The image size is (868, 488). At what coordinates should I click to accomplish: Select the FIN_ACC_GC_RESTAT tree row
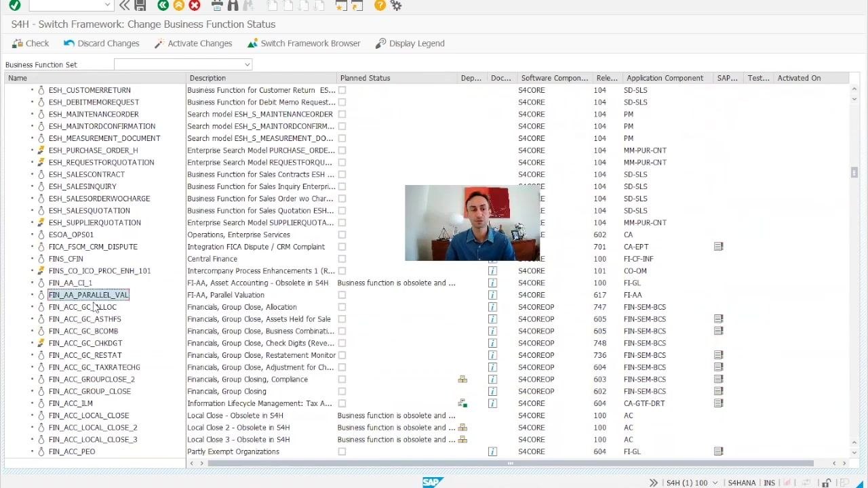(85, 355)
